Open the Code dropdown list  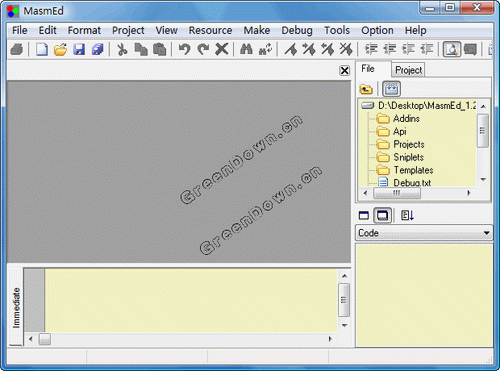pos(487,233)
